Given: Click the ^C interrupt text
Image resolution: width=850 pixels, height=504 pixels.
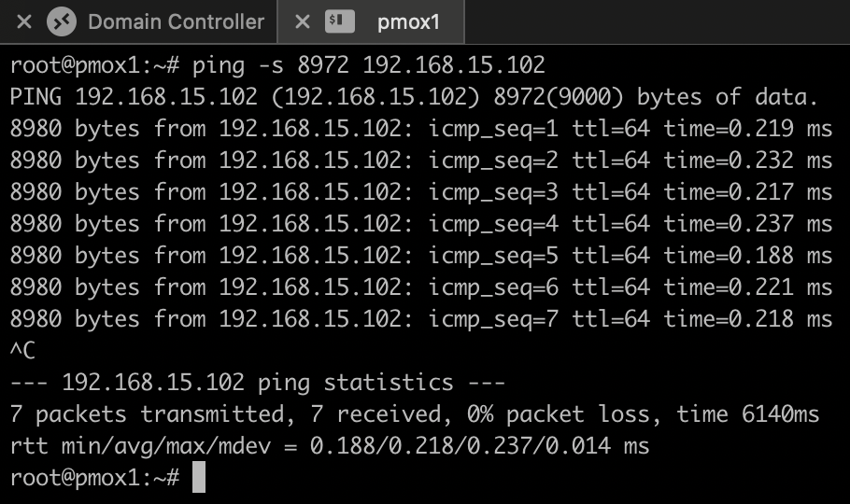Looking at the screenshot, I should [22, 350].
